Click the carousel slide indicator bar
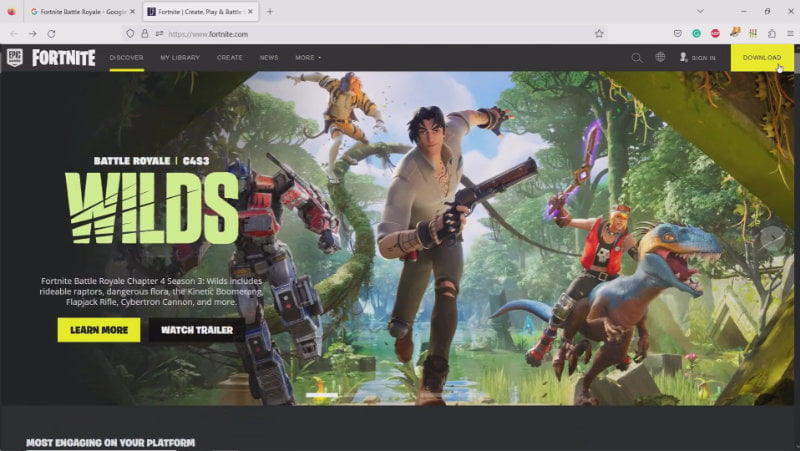This screenshot has width=800, height=451. (x=321, y=395)
